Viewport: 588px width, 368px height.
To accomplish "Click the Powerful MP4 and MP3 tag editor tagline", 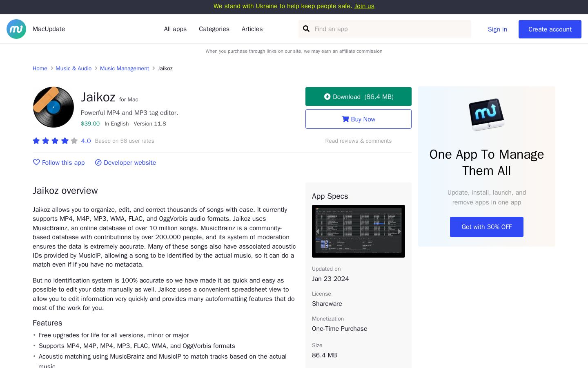I will pos(129,112).
